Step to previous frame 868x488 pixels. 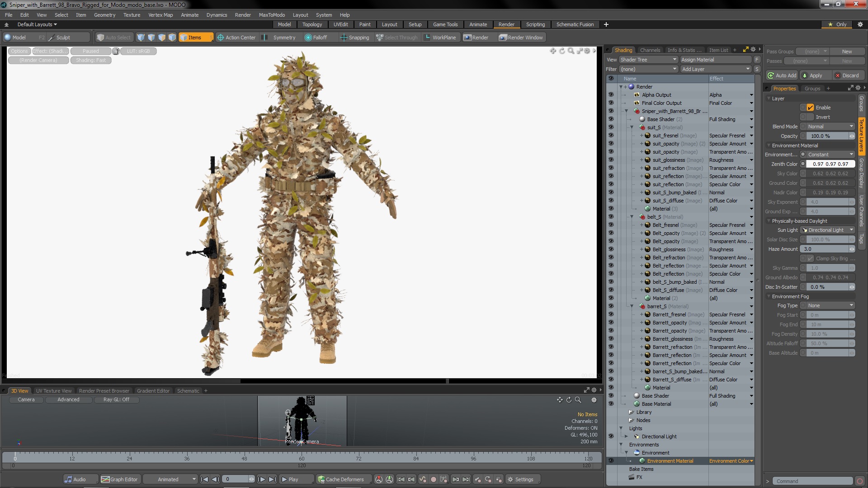coord(215,479)
